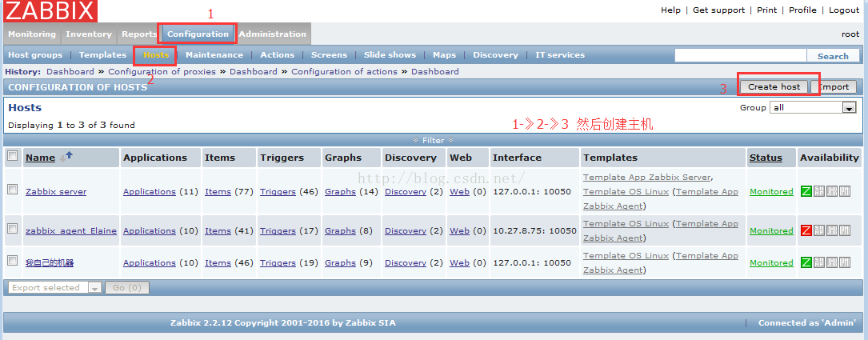The image size is (868, 340).
Task: Open Applications link with count (11)
Action: click(x=150, y=191)
